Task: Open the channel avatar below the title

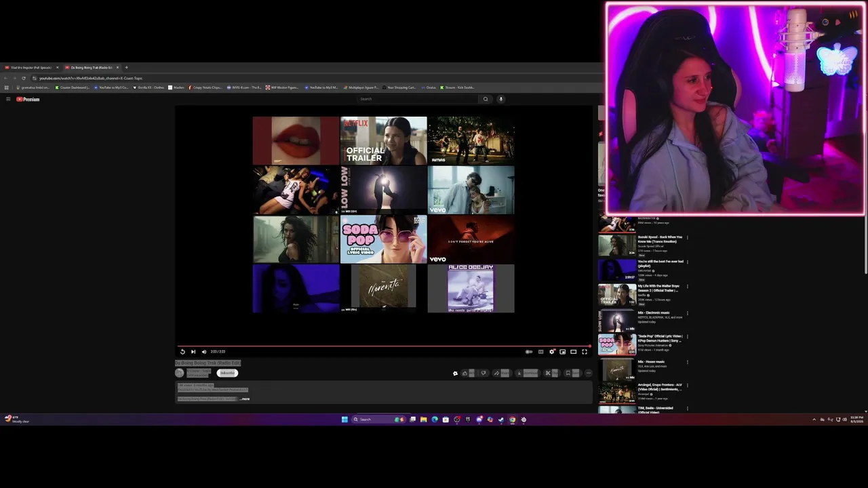Action: click(179, 373)
